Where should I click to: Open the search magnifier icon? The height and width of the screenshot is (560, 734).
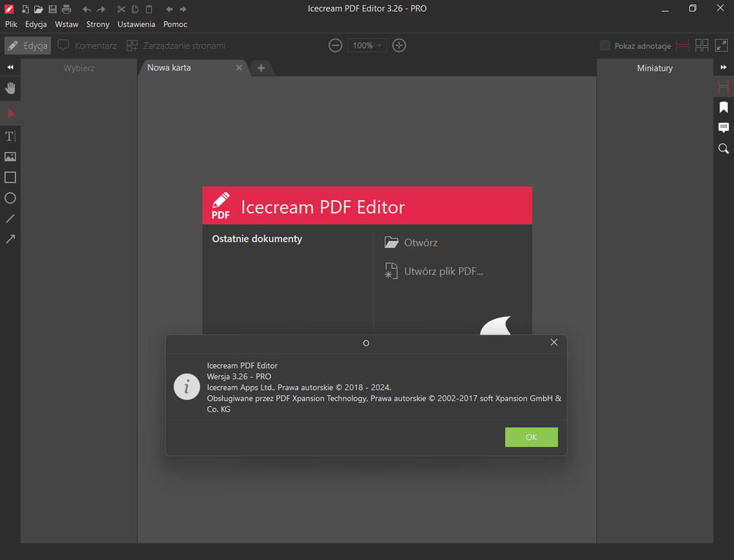724,149
